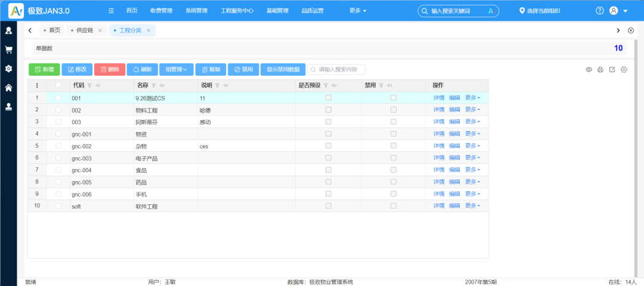Open the 收费管理 menu

tap(162, 11)
